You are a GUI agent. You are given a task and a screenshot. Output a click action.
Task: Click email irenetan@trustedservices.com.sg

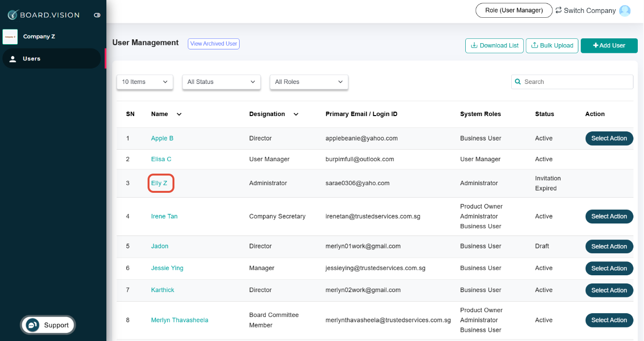click(x=373, y=216)
